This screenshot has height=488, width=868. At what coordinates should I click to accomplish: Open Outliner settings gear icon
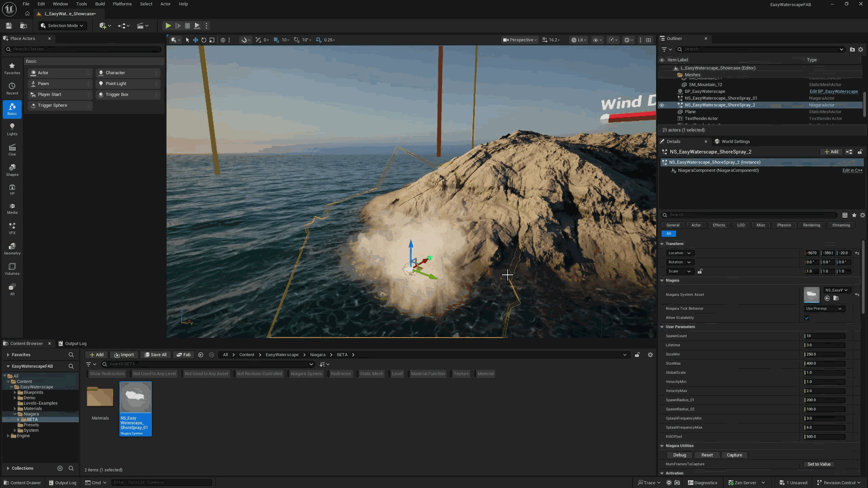[860, 49]
